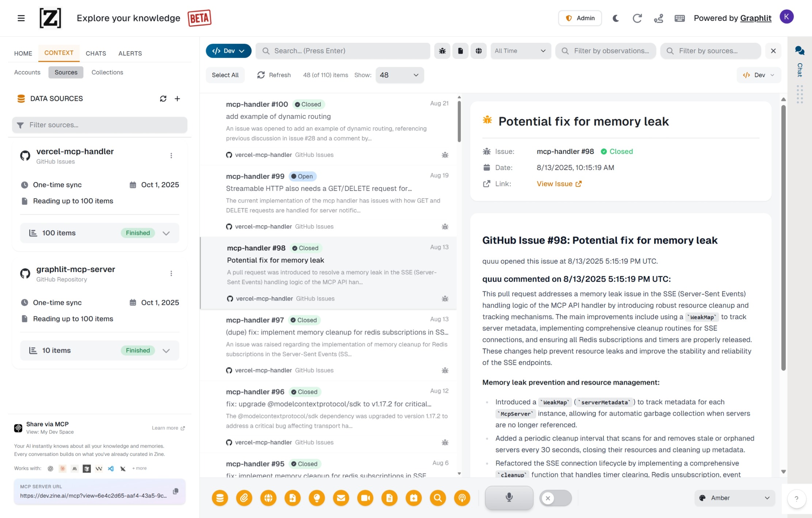The height and width of the screenshot is (518, 812).
Task: Click the Select All button
Action: [x=225, y=75]
